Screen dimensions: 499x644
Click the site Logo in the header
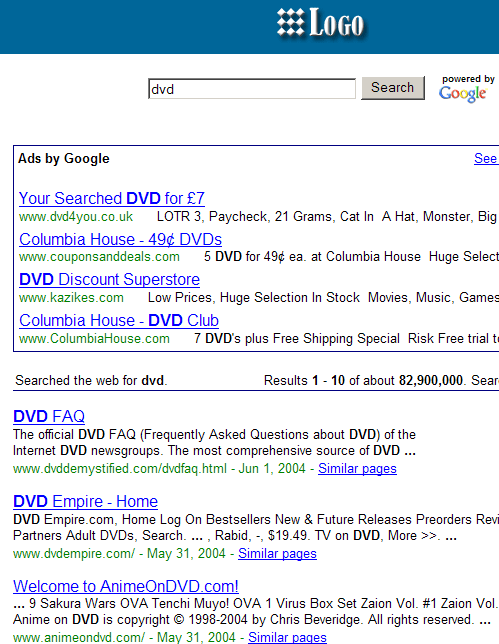320,23
